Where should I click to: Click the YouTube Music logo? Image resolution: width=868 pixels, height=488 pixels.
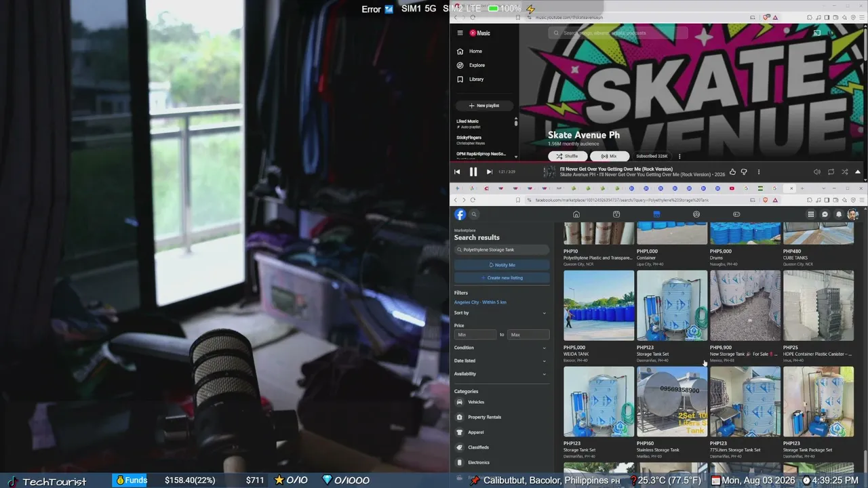tap(480, 33)
